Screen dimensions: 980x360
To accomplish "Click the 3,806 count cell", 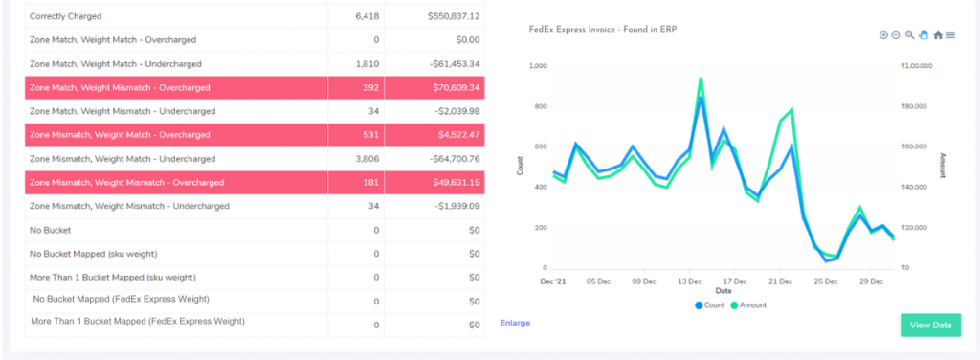I will (x=367, y=159).
